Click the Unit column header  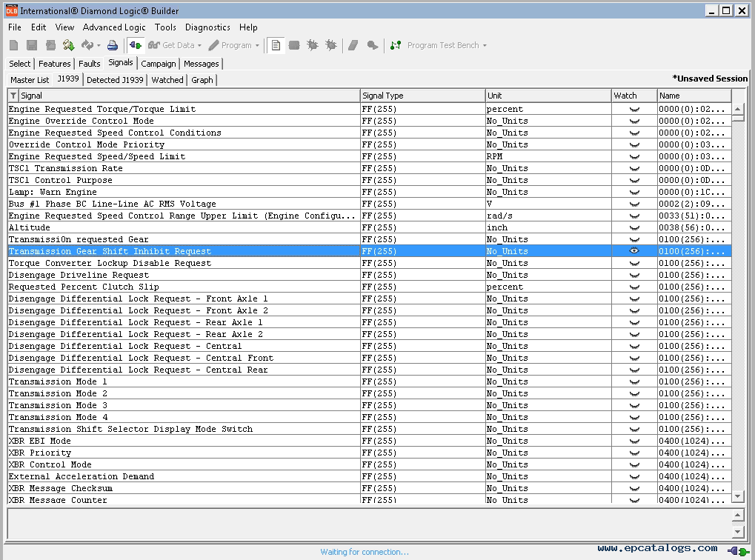pos(547,96)
